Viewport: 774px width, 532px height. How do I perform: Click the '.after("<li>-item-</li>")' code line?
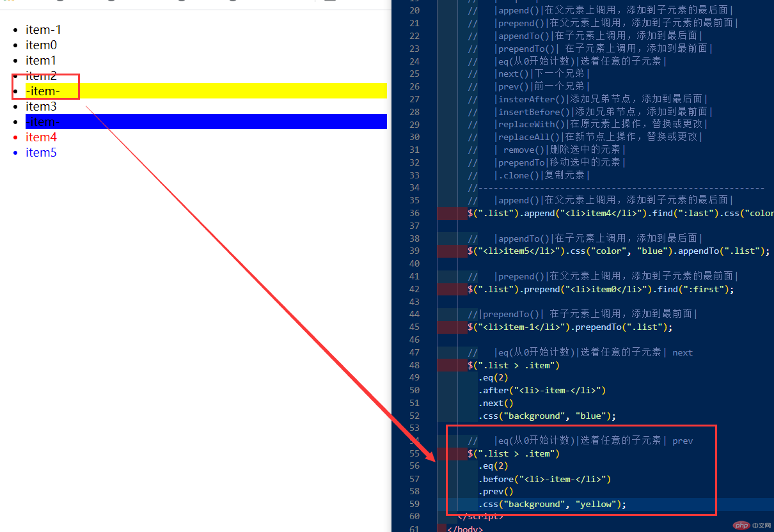[542, 390]
